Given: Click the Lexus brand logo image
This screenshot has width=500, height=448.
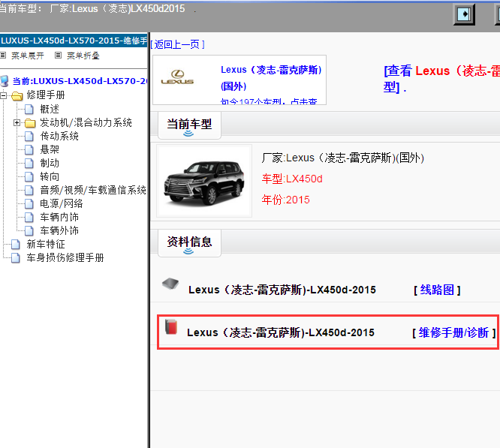Looking at the screenshot, I should [178, 77].
